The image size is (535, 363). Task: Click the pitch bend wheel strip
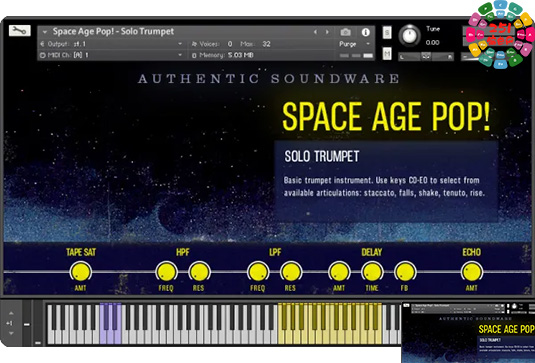27,322
